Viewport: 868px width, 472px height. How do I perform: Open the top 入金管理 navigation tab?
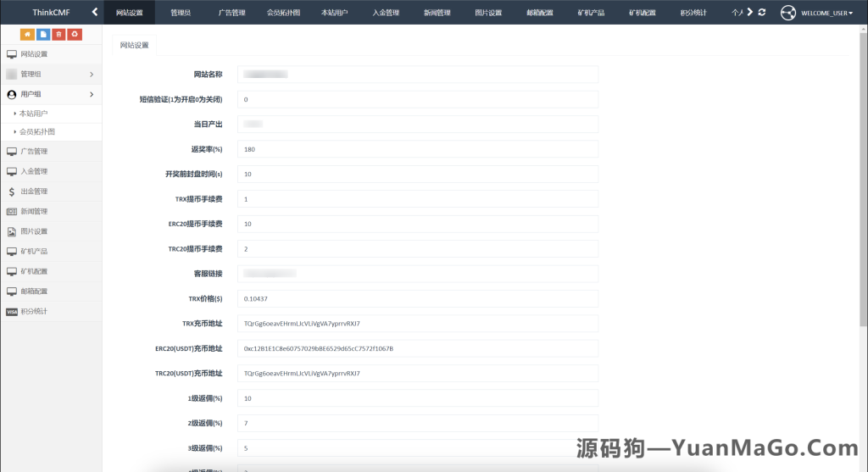pos(386,12)
